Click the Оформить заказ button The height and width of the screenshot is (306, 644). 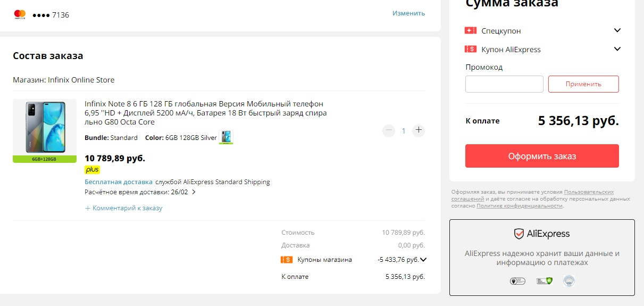pyautogui.click(x=542, y=156)
